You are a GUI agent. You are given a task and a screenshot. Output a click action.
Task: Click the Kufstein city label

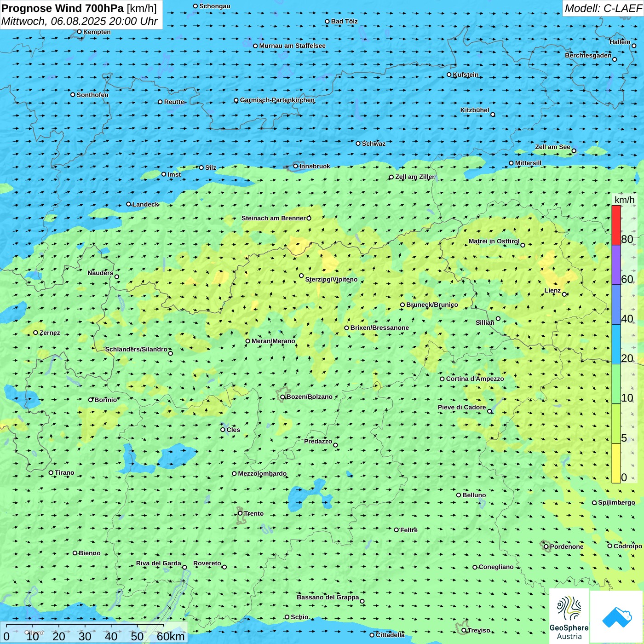[466, 75]
